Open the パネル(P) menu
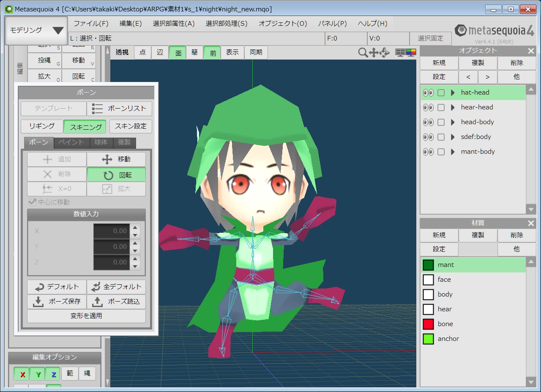The image size is (541, 392). (x=332, y=24)
